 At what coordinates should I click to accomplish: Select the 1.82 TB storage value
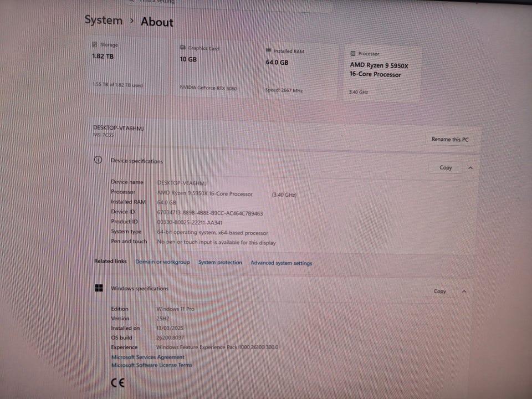(x=103, y=56)
